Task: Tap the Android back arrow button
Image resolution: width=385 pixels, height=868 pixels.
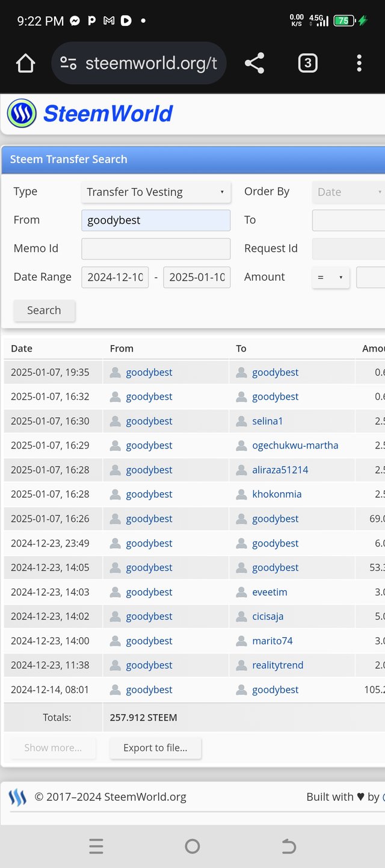Action: pyautogui.click(x=289, y=846)
